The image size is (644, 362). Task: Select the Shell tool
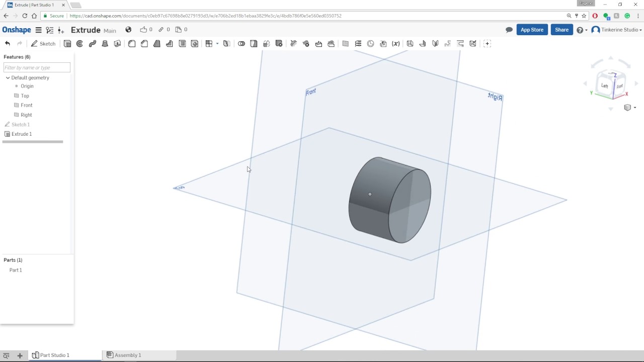(182, 44)
